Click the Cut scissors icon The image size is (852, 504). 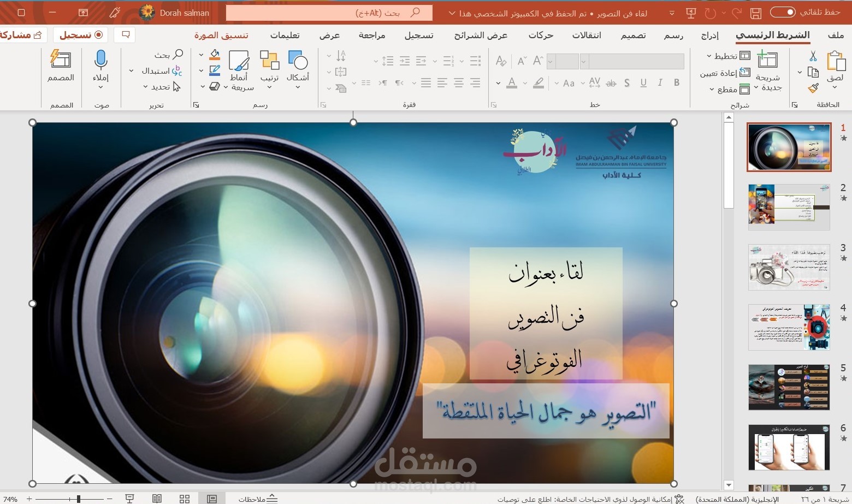coord(813,56)
